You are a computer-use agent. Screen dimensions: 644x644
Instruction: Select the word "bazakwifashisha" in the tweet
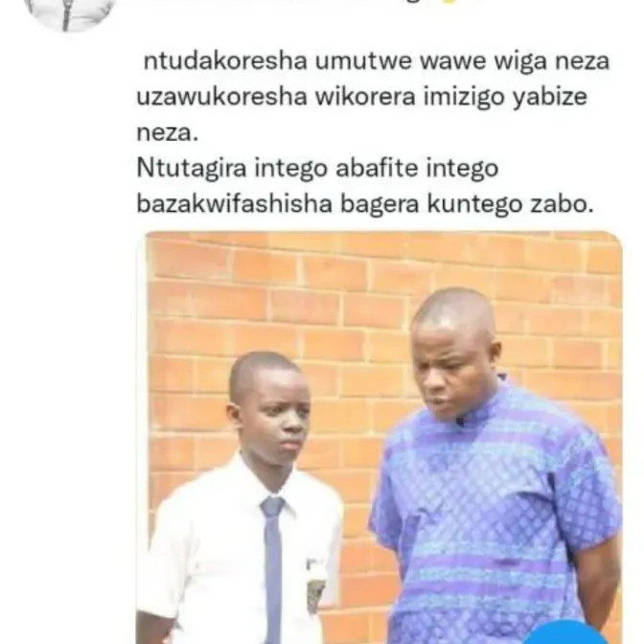tap(234, 204)
